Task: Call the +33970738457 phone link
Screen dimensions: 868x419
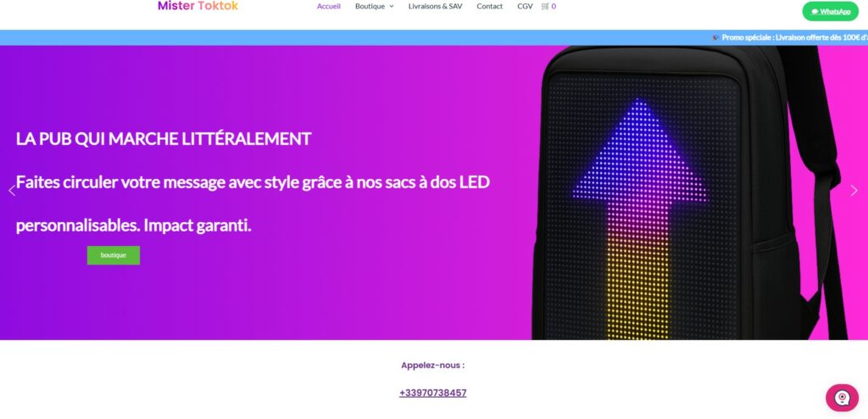Action: [433, 393]
